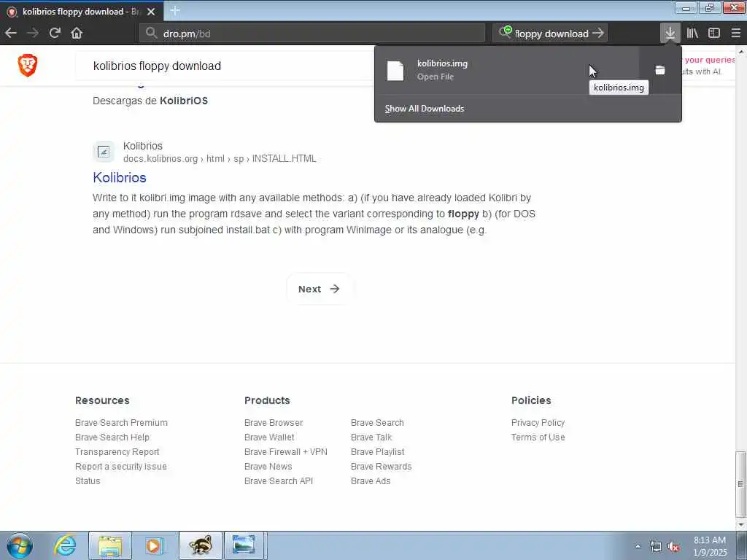
Task: Open the taskbar clock 8:13 AM
Action: pos(710,546)
